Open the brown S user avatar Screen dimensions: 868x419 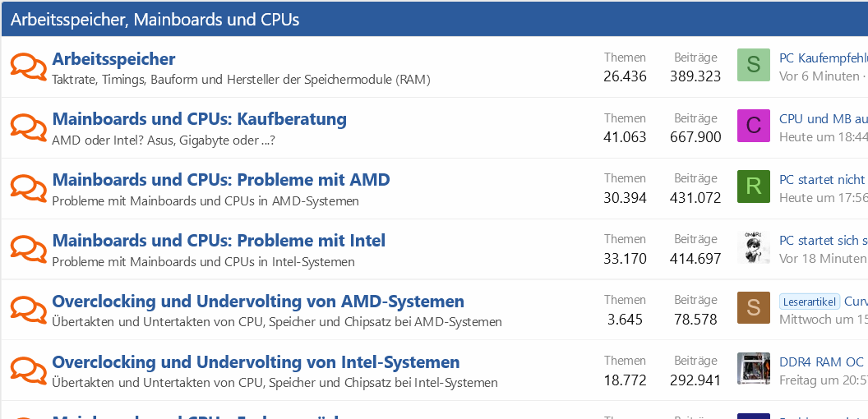(754, 308)
